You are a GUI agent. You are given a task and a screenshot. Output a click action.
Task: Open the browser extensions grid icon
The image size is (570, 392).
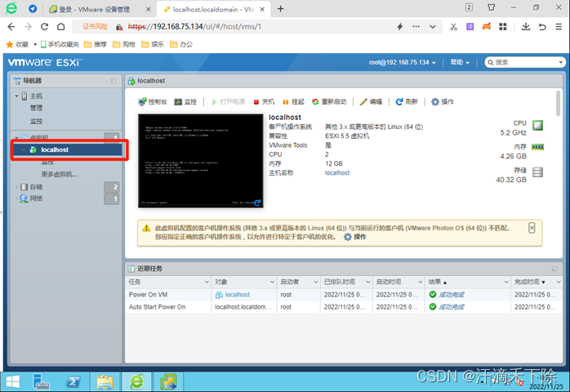503,27
